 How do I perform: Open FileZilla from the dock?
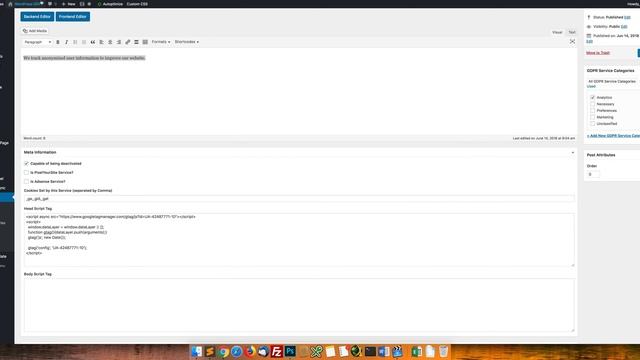277,351
